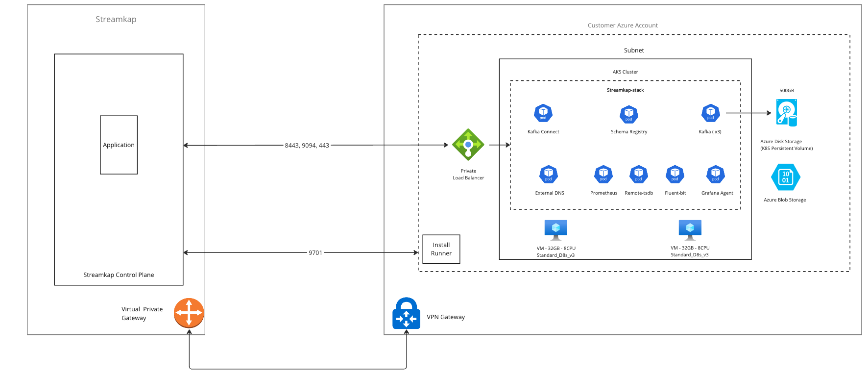868x376 pixels.
Task: Click the Remote-tsdb pod icon
Action: (639, 175)
